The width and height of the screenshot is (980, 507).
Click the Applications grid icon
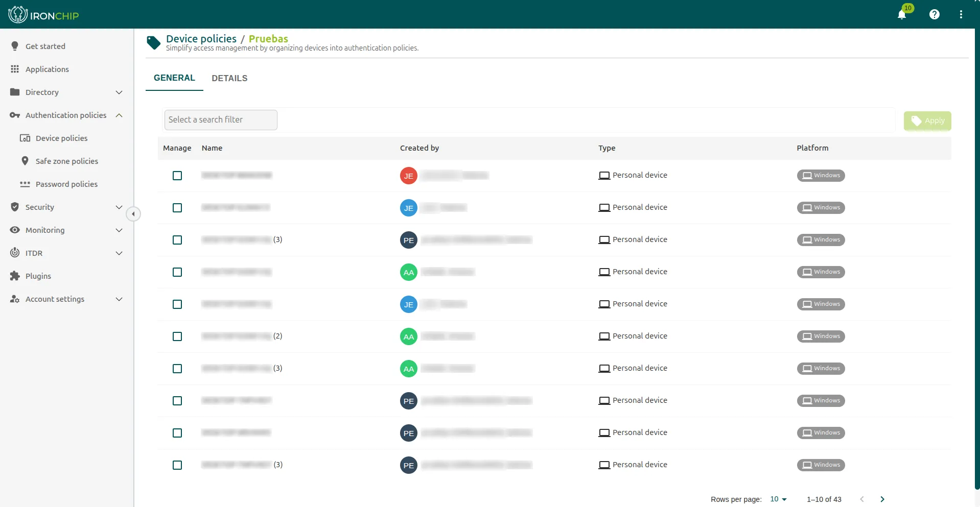pyautogui.click(x=15, y=69)
